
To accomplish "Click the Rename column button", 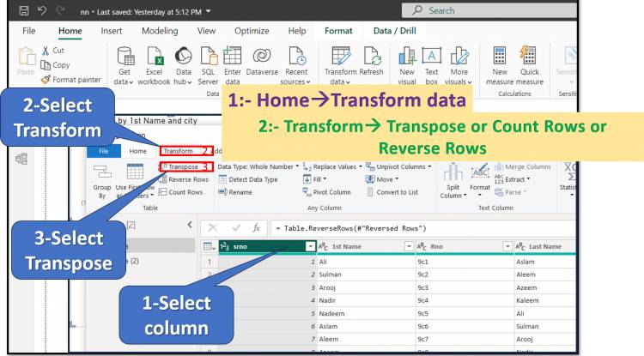I will pos(235,192).
